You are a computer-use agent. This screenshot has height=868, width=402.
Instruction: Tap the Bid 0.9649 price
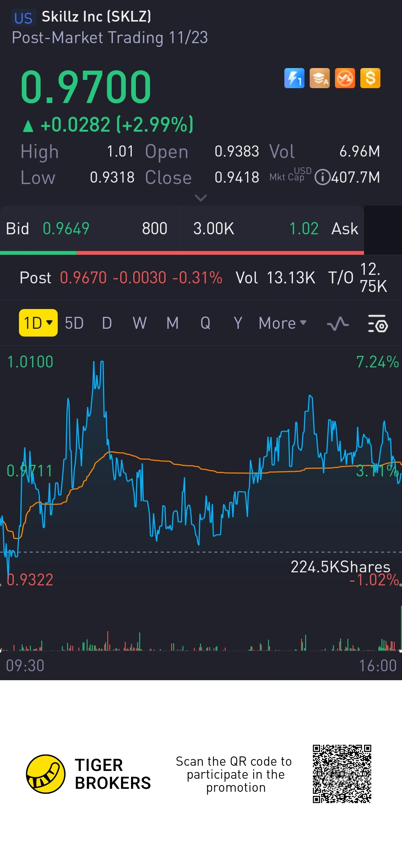66,229
